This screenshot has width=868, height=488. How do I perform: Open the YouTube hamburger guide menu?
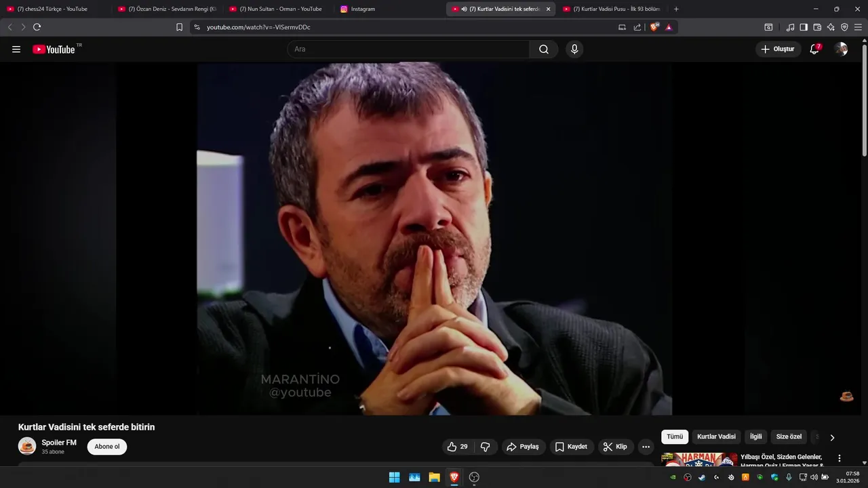click(x=16, y=49)
